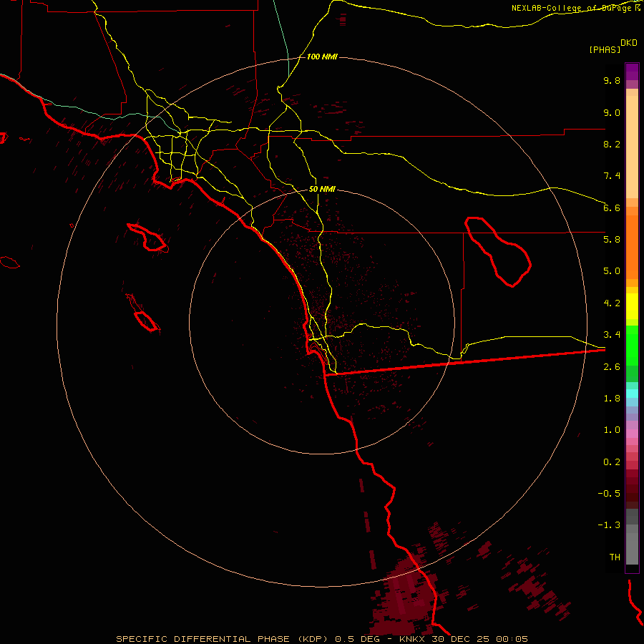Select the 9.8 value on color scale
The image size is (644, 644).
(612, 81)
